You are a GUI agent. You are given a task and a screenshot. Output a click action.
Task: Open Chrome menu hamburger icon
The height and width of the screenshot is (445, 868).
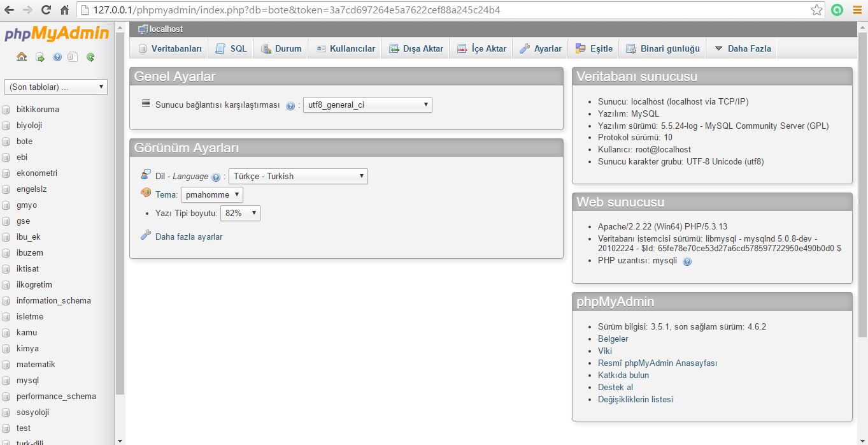coord(856,10)
